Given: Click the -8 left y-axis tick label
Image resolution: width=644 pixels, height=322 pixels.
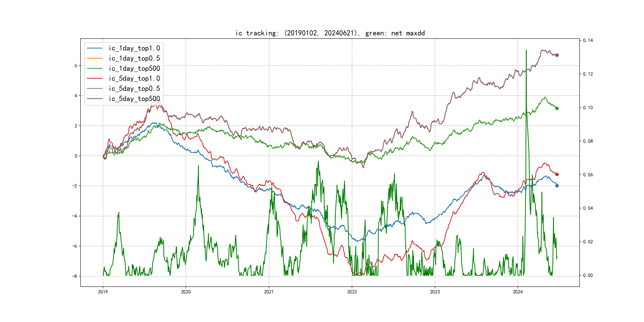Looking at the screenshot, I should pos(75,276).
